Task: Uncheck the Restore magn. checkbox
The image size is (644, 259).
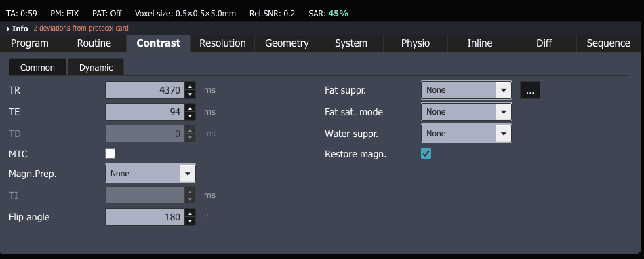Action: pyautogui.click(x=426, y=154)
